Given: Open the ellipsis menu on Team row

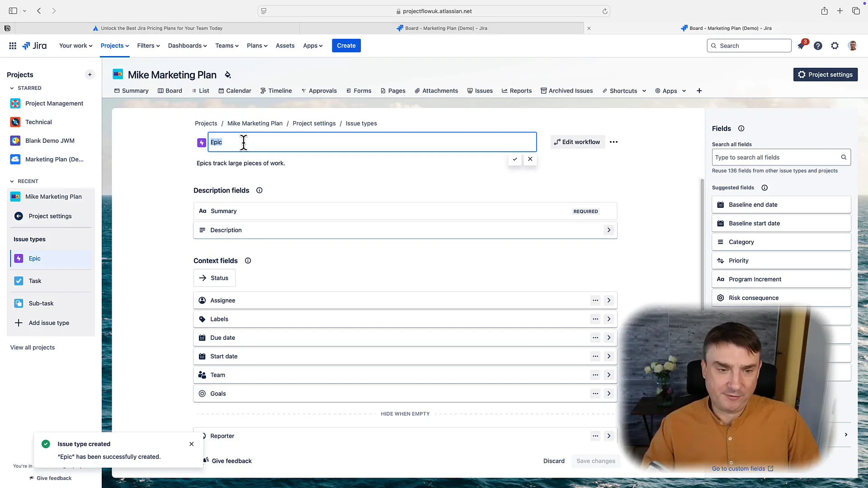Looking at the screenshot, I should tap(595, 375).
